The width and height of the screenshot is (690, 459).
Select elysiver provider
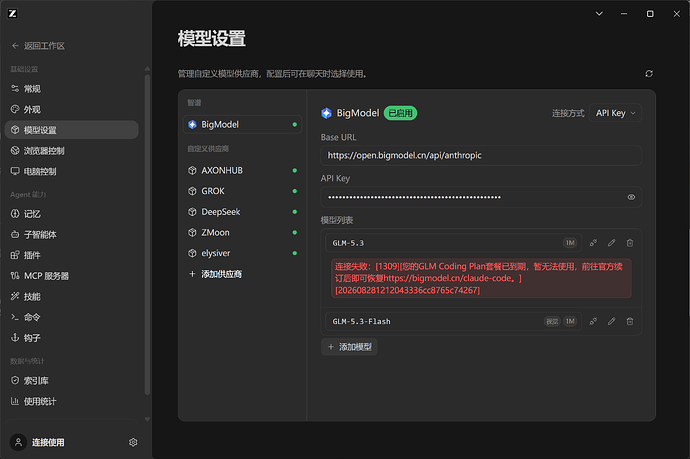coord(242,253)
